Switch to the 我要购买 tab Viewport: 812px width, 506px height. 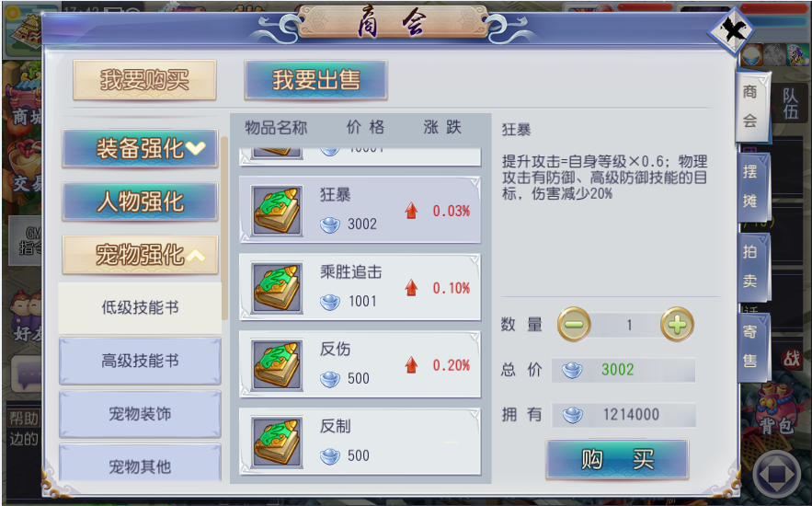click(x=144, y=80)
